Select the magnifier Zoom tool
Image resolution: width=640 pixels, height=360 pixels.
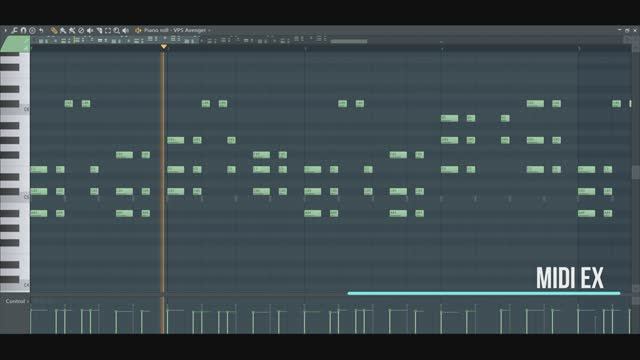tap(117, 30)
